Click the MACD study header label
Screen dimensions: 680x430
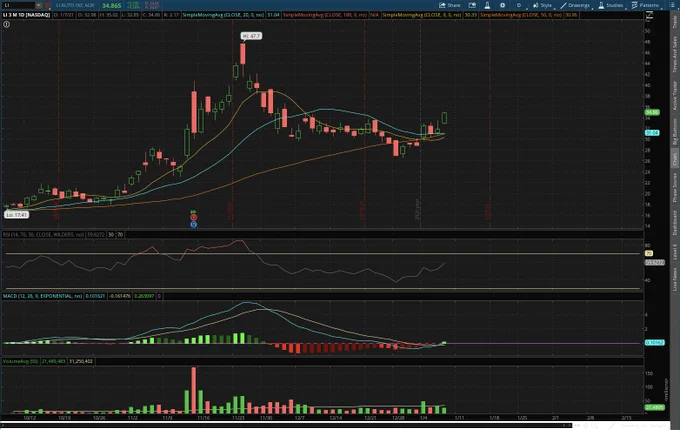click(x=42, y=296)
